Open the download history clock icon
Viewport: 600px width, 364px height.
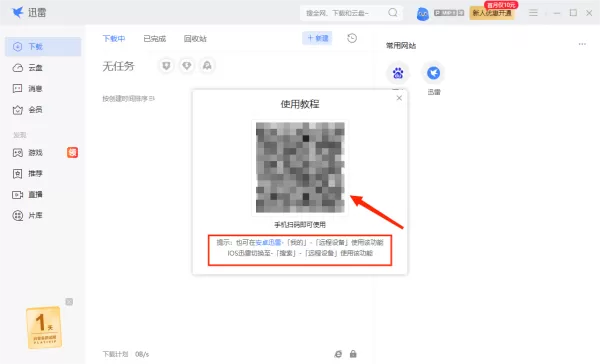352,38
